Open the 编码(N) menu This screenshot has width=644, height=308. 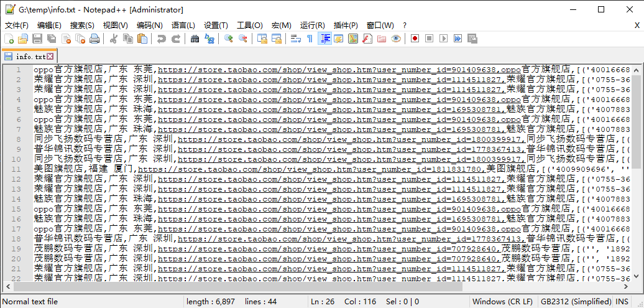click(149, 25)
